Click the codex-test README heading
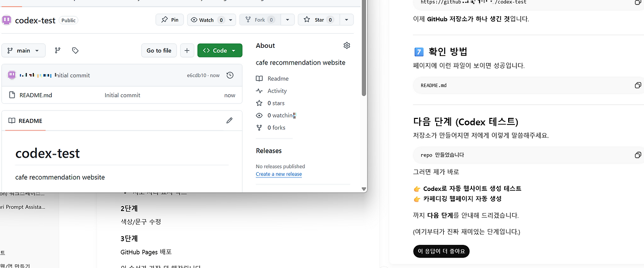The image size is (644, 268). pyautogui.click(x=47, y=153)
